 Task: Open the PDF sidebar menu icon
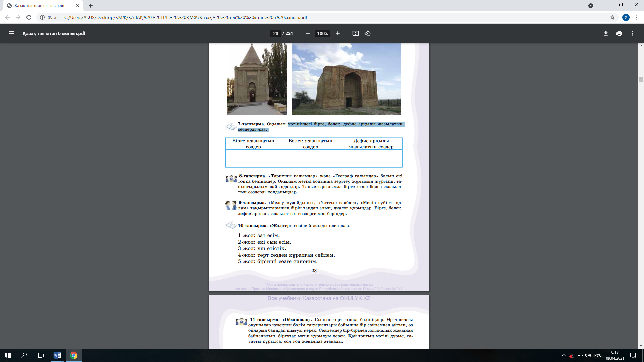11,33
